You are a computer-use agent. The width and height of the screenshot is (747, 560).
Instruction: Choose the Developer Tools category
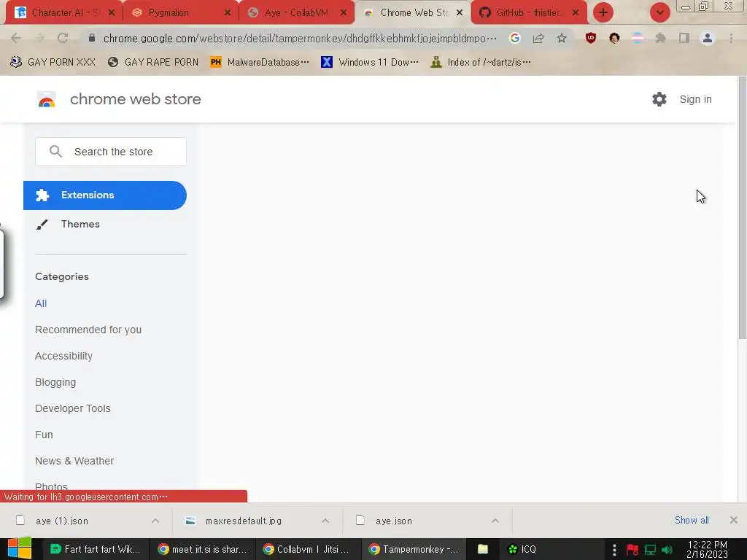[x=73, y=408]
